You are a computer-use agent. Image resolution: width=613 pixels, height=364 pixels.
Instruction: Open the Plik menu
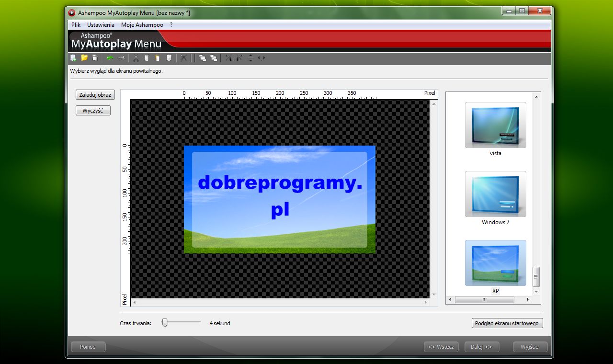click(x=76, y=24)
